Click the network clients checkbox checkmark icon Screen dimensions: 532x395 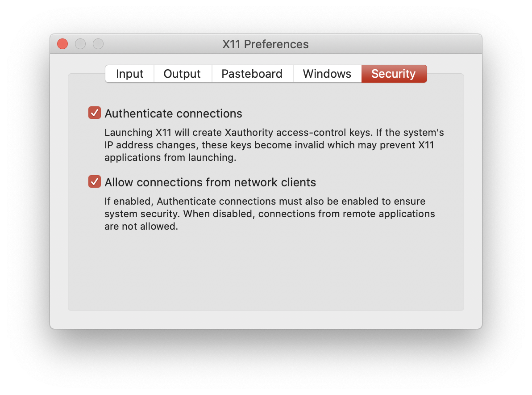pyautogui.click(x=94, y=182)
